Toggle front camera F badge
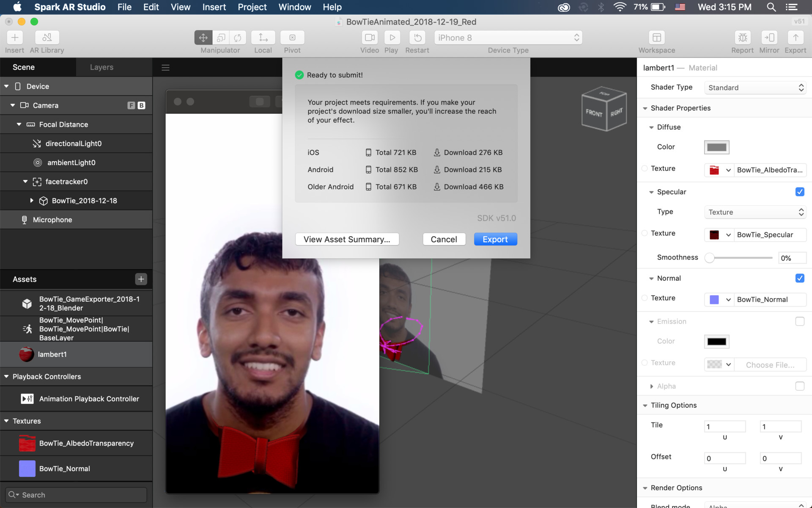 [131, 105]
